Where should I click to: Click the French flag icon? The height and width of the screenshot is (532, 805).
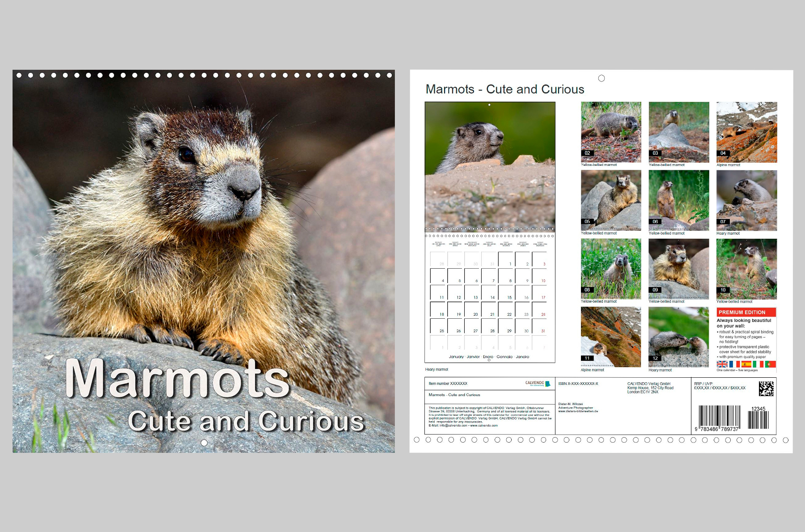(734, 364)
